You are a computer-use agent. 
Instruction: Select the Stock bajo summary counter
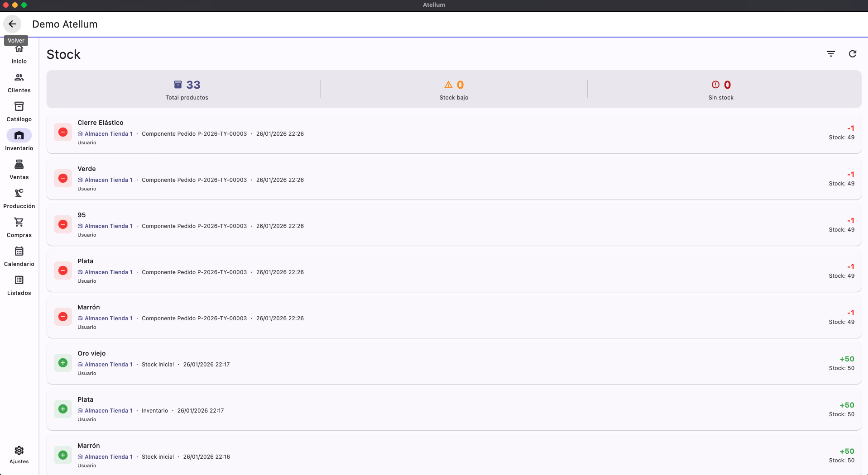pyautogui.click(x=454, y=90)
